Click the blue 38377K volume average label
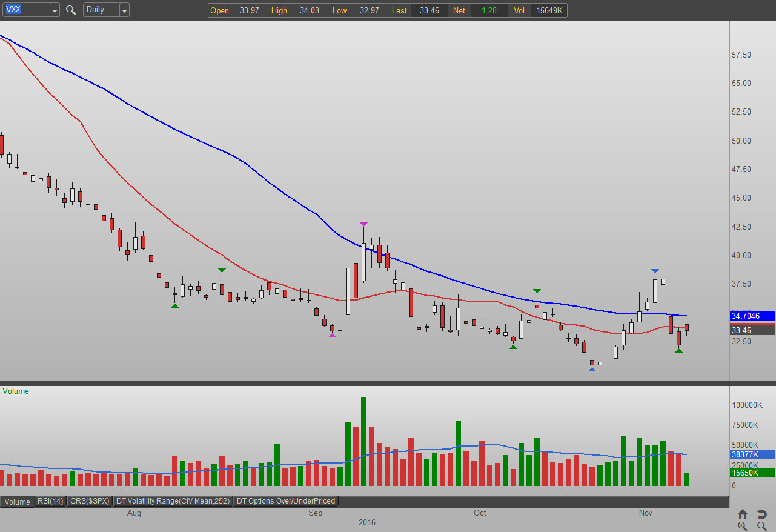This screenshot has height=532, width=776. [752, 454]
